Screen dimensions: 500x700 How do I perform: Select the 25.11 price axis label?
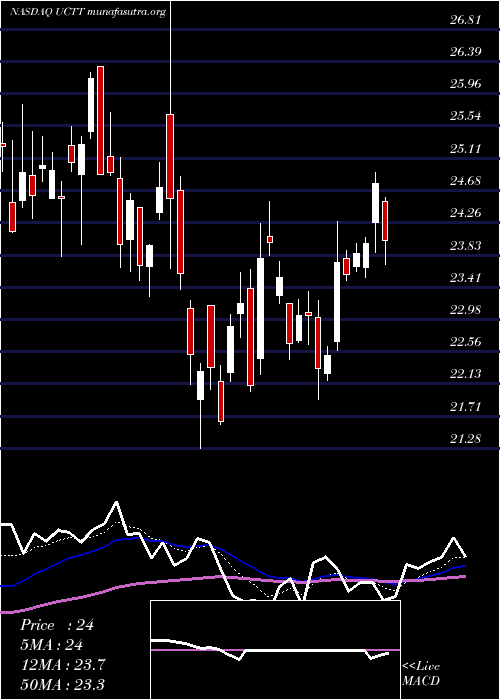point(465,149)
